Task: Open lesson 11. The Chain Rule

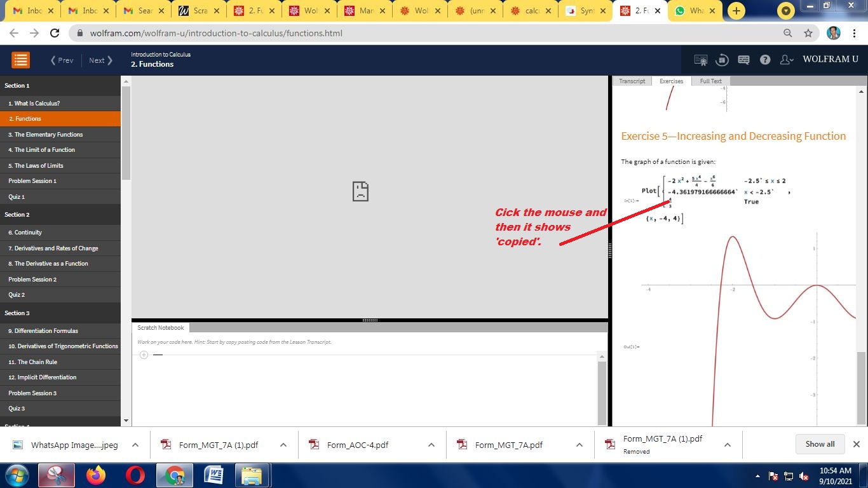Action: (x=60, y=362)
